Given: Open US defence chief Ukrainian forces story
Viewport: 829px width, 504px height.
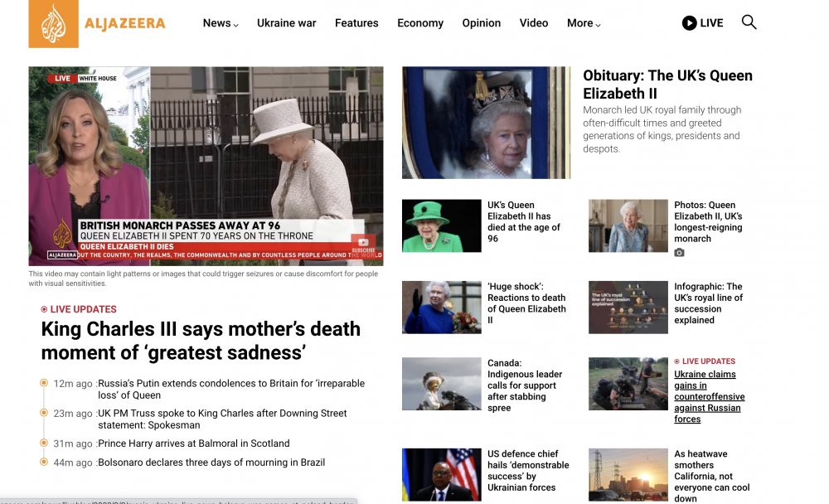Looking at the screenshot, I should coord(528,471).
